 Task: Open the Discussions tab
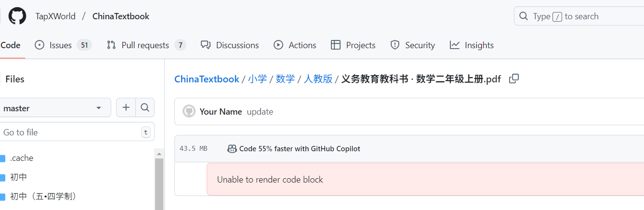tap(230, 45)
